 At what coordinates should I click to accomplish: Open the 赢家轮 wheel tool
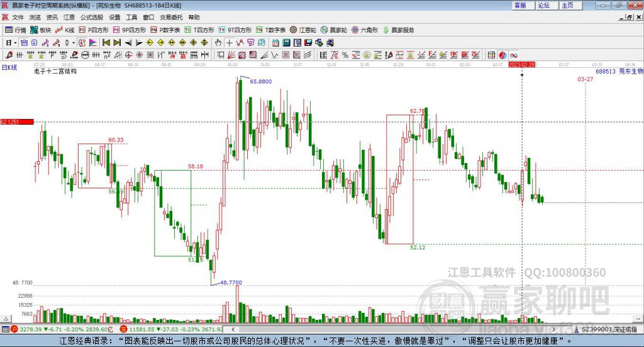(334, 30)
